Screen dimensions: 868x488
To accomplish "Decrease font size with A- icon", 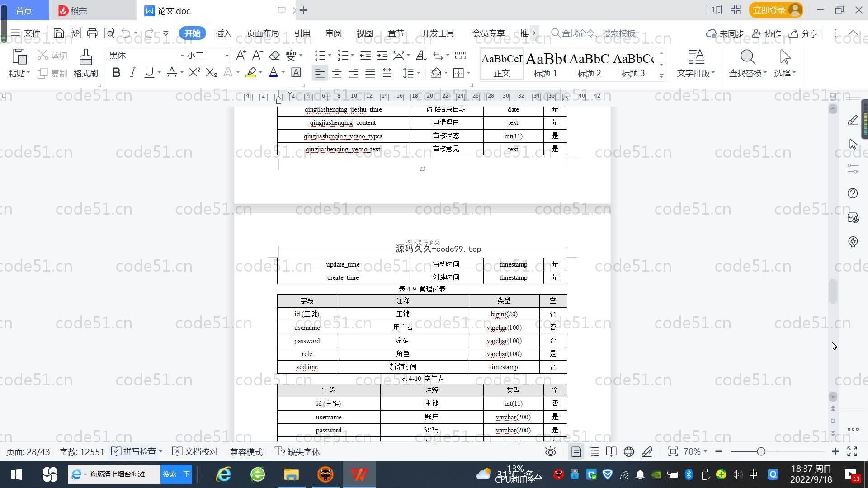I will [x=257, y=55].
